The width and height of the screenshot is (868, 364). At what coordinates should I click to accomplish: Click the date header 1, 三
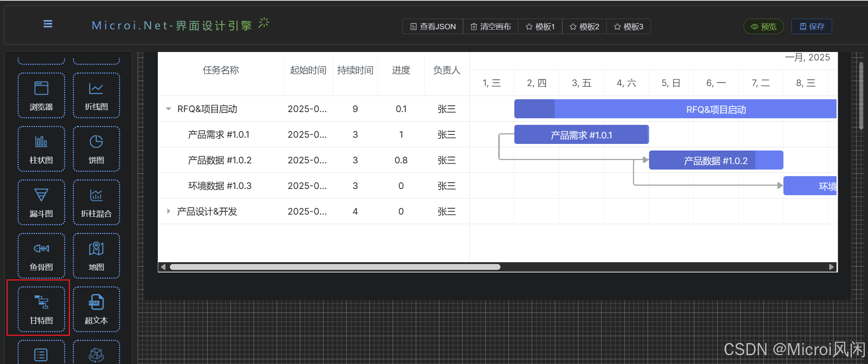click(492, 83)
